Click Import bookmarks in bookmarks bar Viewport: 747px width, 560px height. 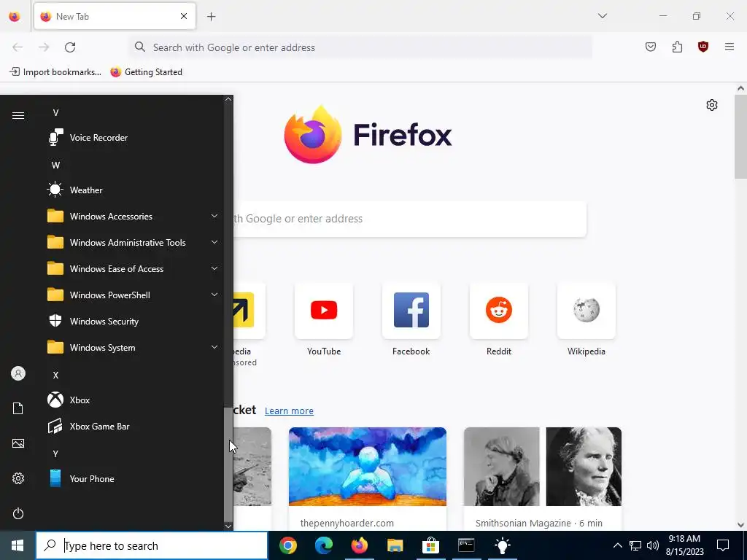pos(55,72)
